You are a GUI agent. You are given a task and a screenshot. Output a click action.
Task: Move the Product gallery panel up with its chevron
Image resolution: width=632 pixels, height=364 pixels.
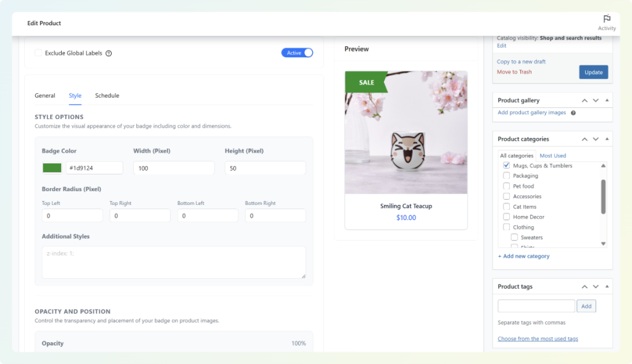point(584,100)
